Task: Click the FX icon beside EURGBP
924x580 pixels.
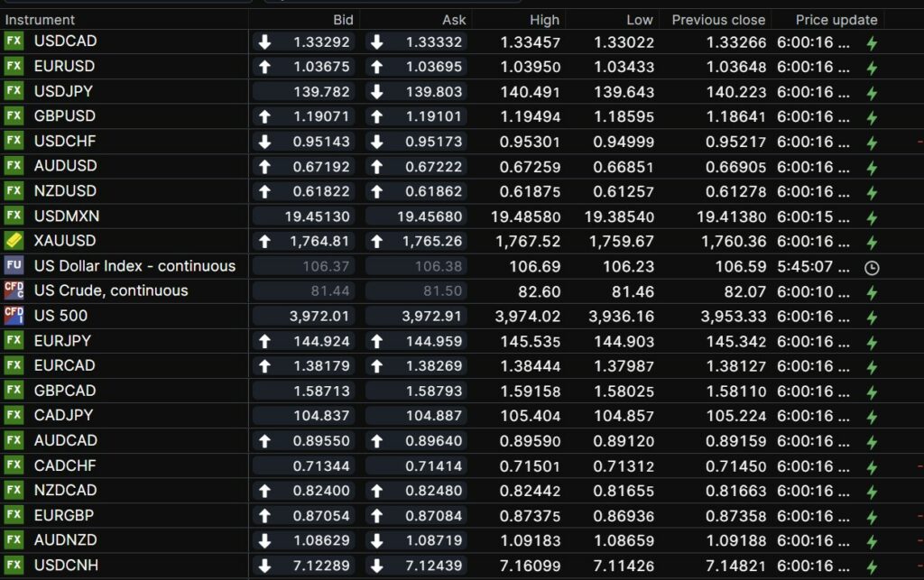Action: [x=14, y=515]
